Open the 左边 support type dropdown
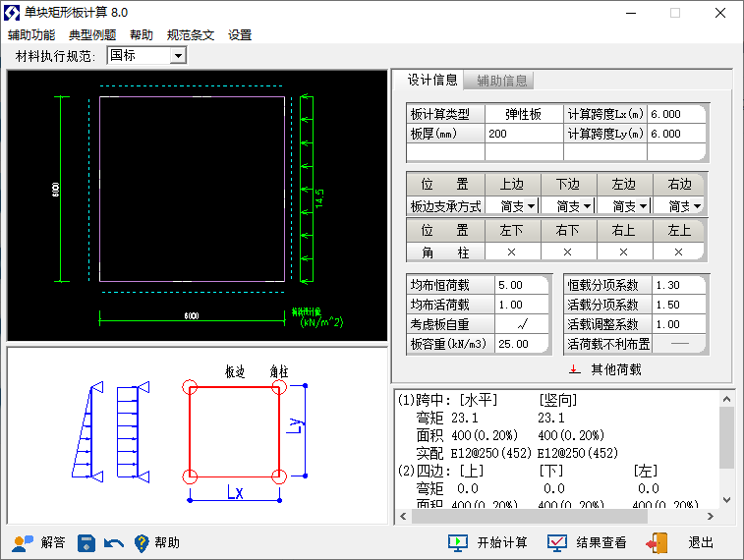Viewport: 744px width, 560px height. pos(644,206)
